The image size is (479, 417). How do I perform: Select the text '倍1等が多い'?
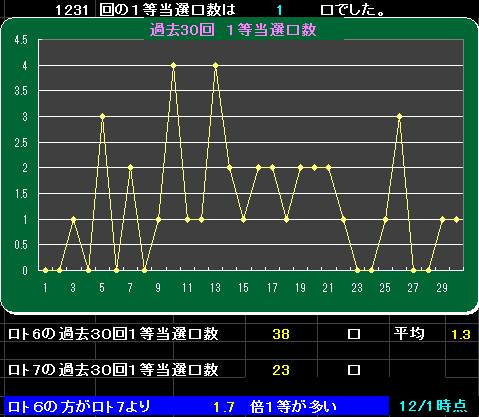pyautogui.click(x=293, y=406)
